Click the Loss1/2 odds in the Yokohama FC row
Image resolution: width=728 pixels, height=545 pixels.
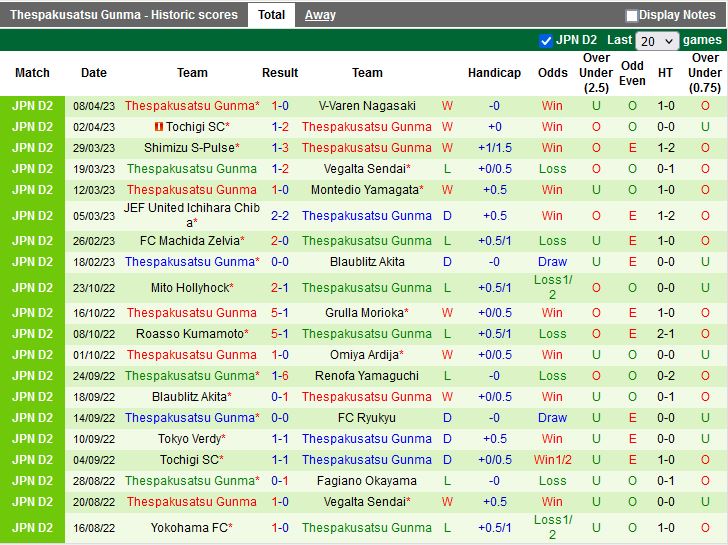(552, 527)
